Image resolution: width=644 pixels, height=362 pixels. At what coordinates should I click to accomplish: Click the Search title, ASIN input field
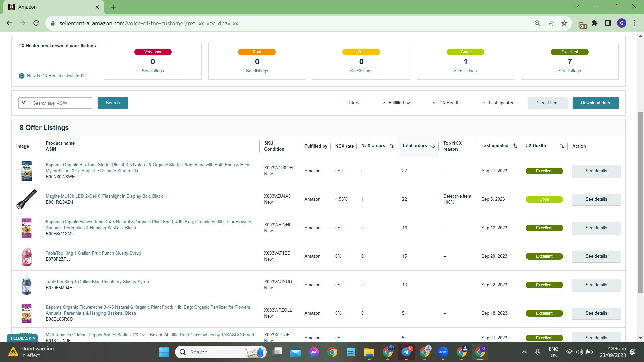point(61,103)
